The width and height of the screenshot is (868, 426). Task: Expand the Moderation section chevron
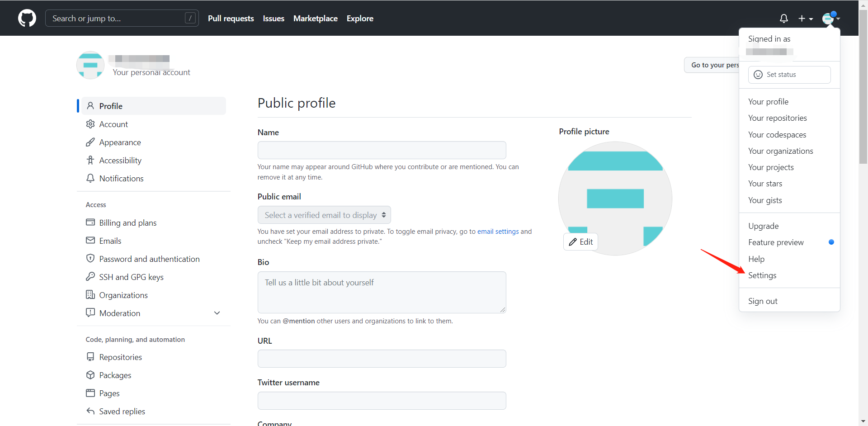click(217, 313)
